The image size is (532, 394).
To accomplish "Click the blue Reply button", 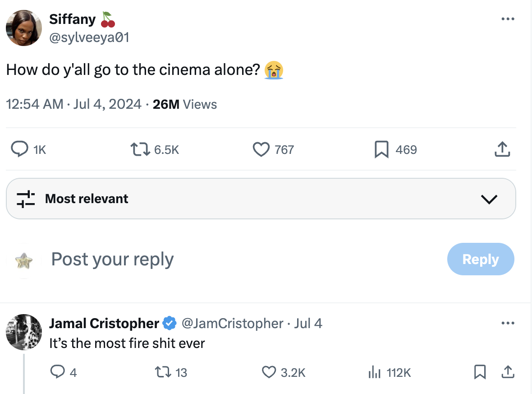I will pyautogui.click(x=480, y=259).
